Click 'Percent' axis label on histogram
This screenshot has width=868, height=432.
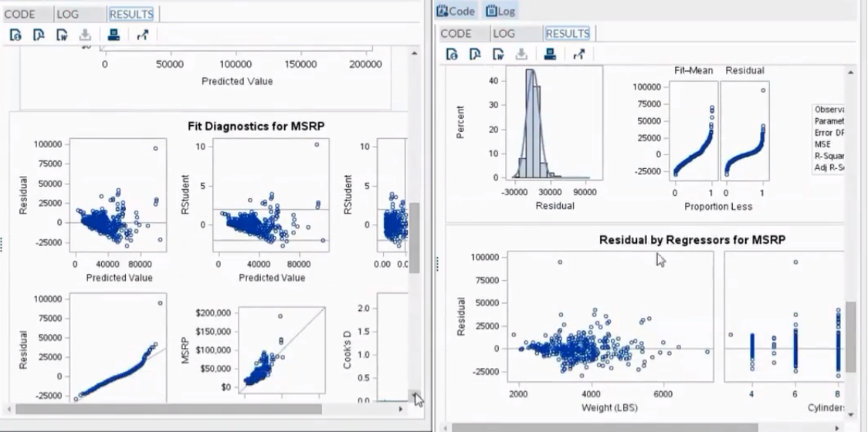[460, 122]
